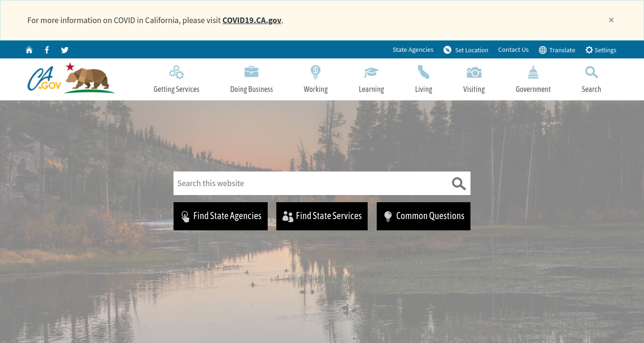Open the Twitter bird icon
This screenshot has height=343, width=644.
(65, 50)
